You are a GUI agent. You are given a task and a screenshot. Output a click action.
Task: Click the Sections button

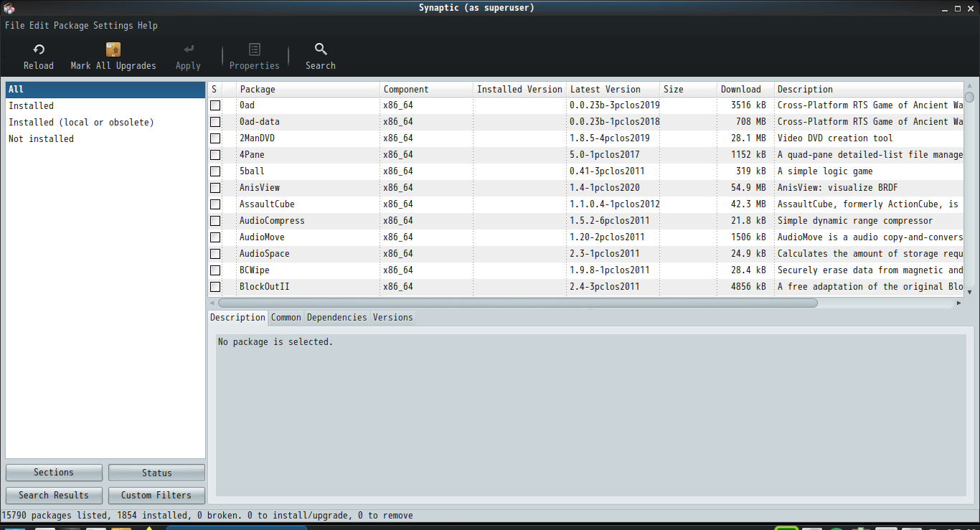click(x=54, y=473)
